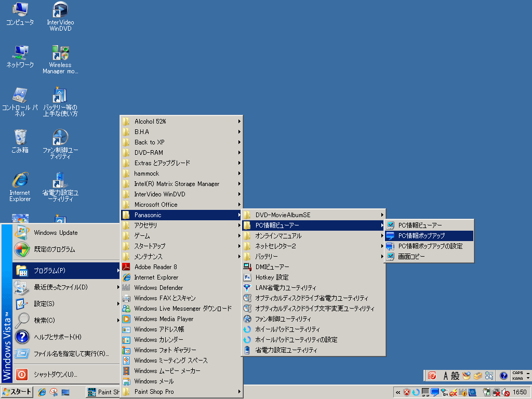The image size is (532, 399).
Task: Open PC情報ビューアー in the last submenu
Action: pos(429,225)
